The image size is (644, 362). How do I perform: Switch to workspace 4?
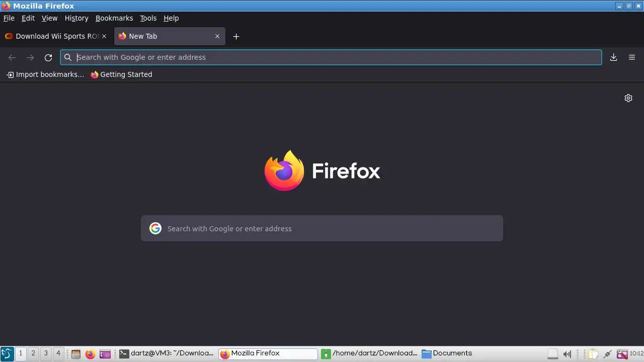tap(58, 353)
